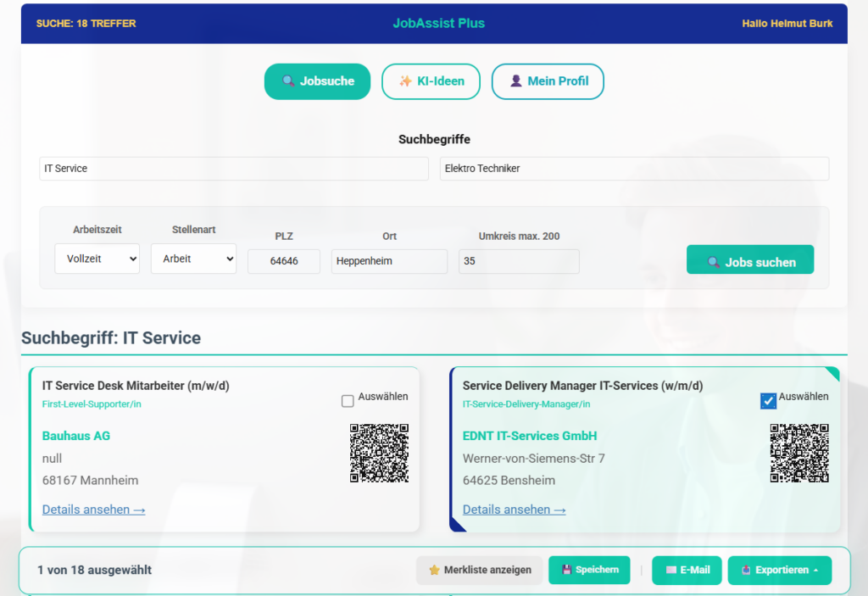This screenshot has width=868, height=596.
Task: Click the Werner-von-Siemens-Str 7 address
Action: (x=534, y=459)
